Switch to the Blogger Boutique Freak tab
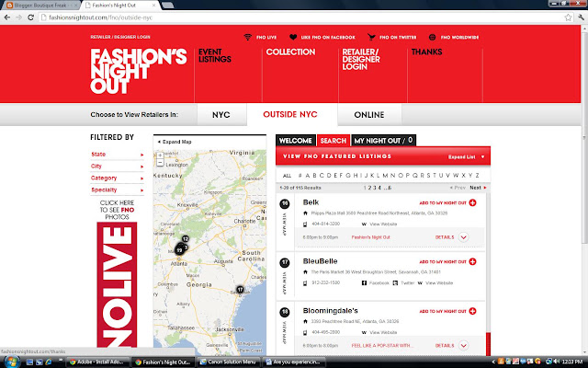This screenshot has width=588, height=368. pos(40,6)
